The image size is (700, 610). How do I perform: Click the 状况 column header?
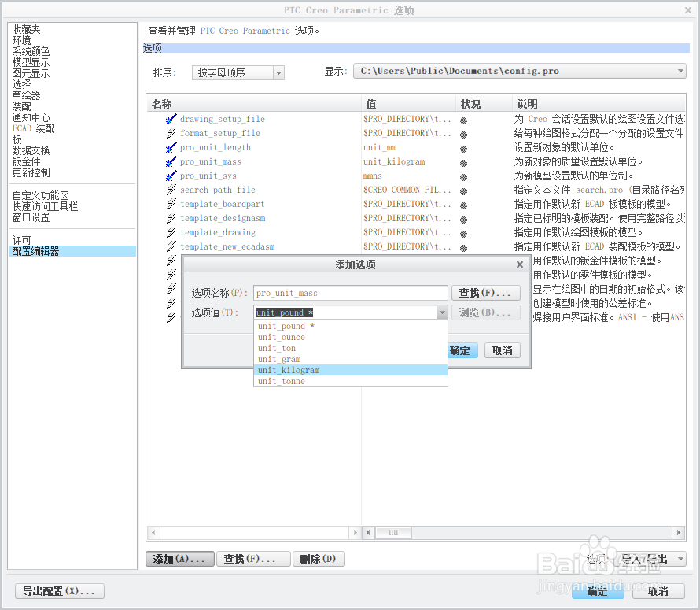click(484, 104)
